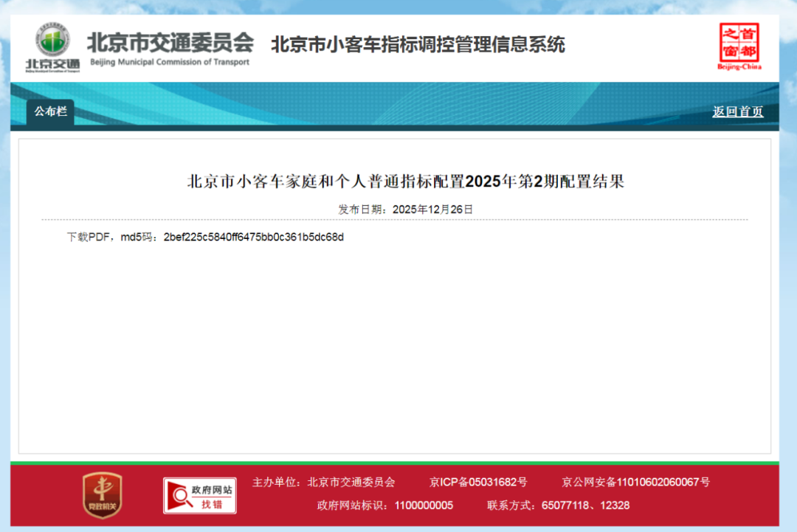Click the 北京交通 green circular logo
This screenshot has height=532, width=797.
tap(53, 42)
